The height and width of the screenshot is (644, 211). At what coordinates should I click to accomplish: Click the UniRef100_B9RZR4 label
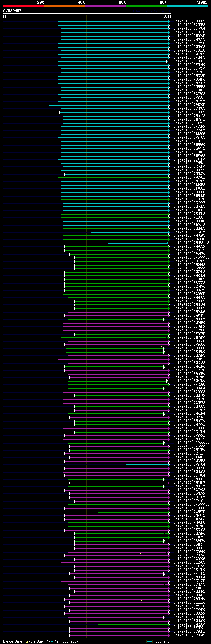(189, 413)
